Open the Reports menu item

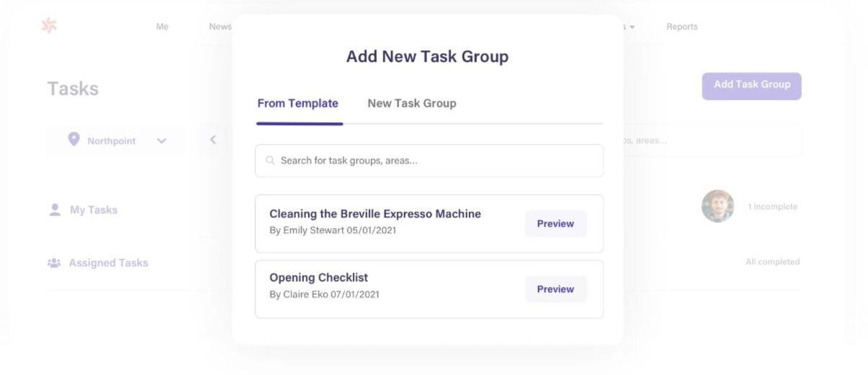click(x=682, y=27)
